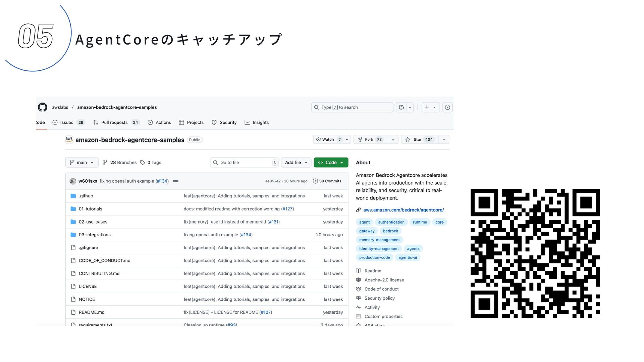Open the Insights tab

pyautogui.click(x=260, y=122)
